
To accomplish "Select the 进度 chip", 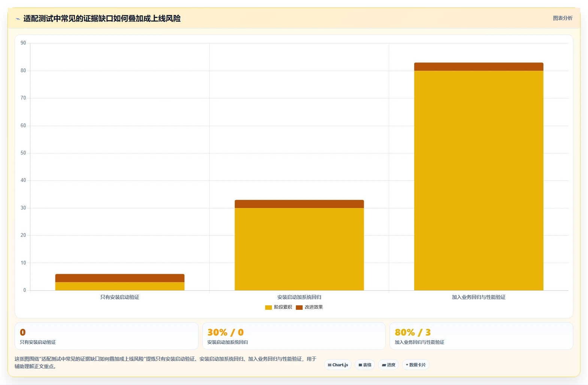I will click(388, 365).
